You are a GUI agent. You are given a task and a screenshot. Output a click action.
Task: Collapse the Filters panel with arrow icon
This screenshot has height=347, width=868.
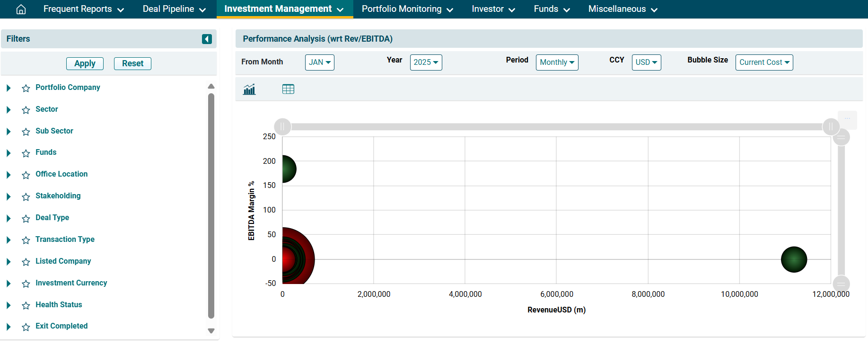click(207, 39)
